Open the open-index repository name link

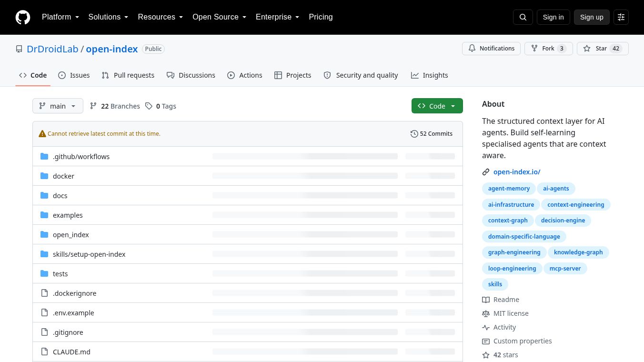[x=112, y=49]
